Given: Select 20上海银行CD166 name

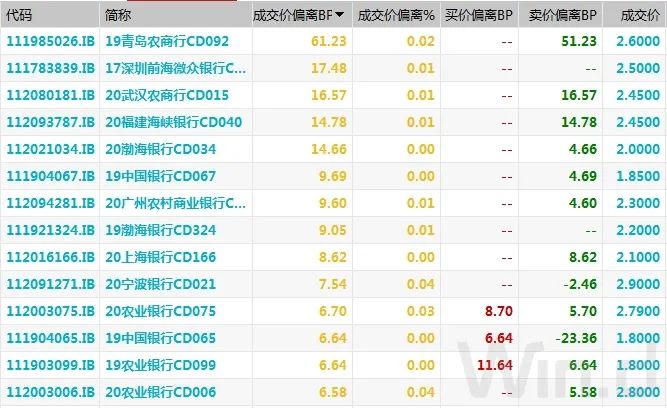Looking at the screenshot, I should tap(160, 257).
